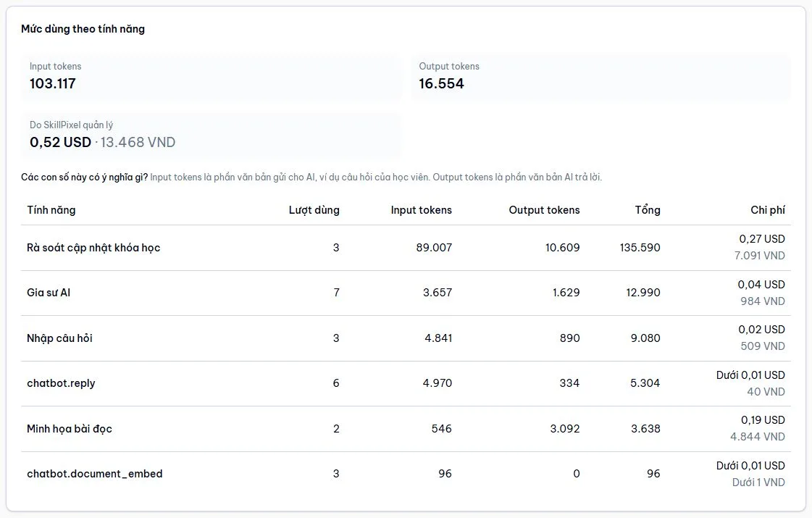Screen dimensions: 812x518
Task: Click cost cell 0,02 USD
Action: pyautogui.click(x=762, y=330)
